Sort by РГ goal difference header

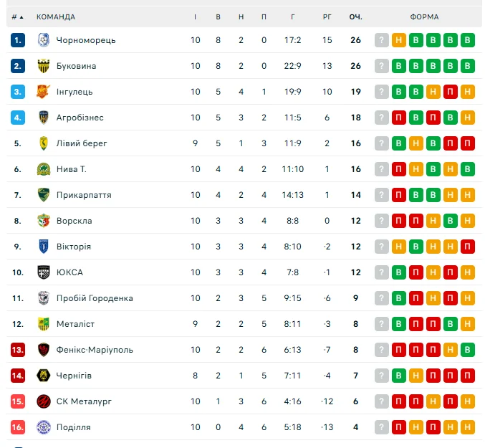point(327,16)
